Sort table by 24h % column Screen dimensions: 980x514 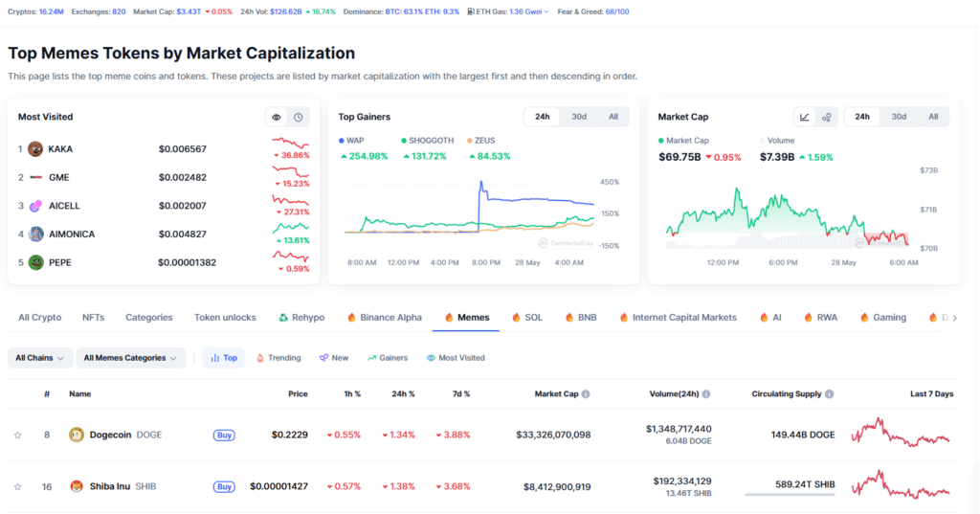pos(403,394)
